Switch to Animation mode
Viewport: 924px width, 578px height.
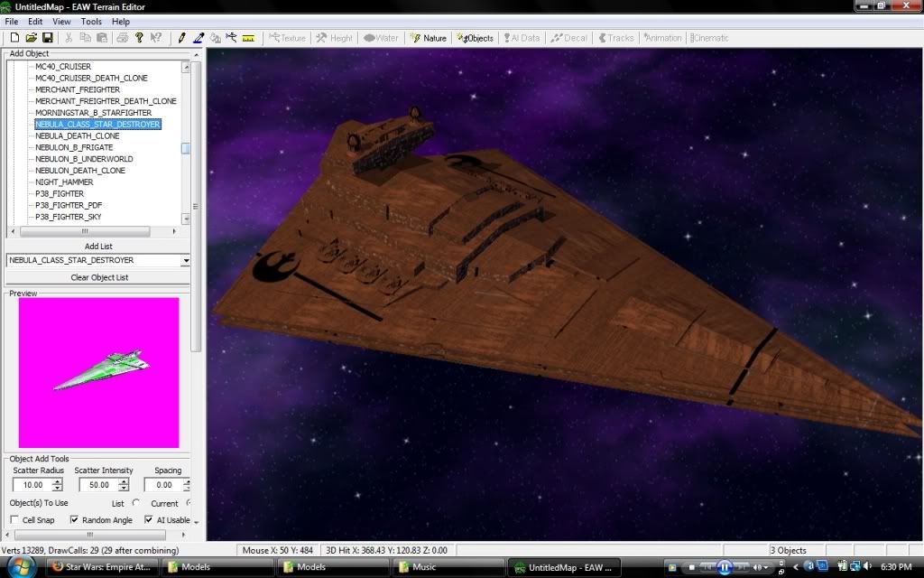pos(662,38)
